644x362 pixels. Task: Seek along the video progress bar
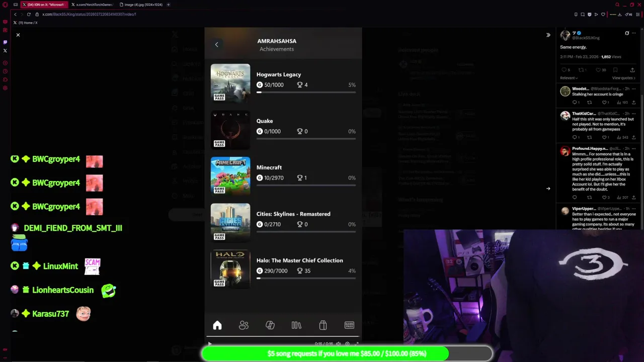tap(283, 337)
